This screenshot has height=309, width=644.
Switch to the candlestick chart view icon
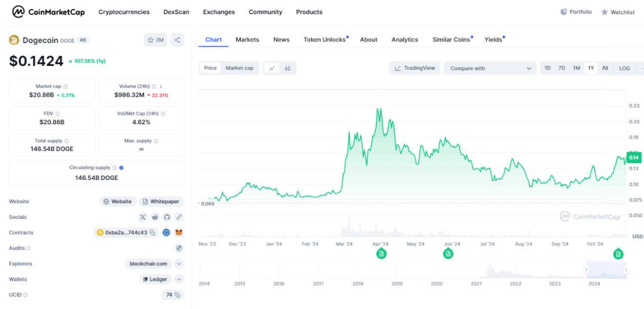[x=287, y=68]
